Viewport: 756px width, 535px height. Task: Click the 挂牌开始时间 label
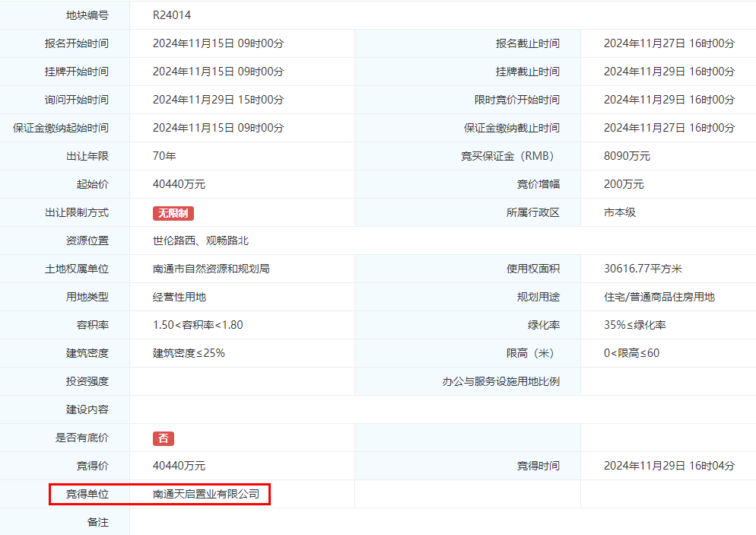tap(77, 72)
